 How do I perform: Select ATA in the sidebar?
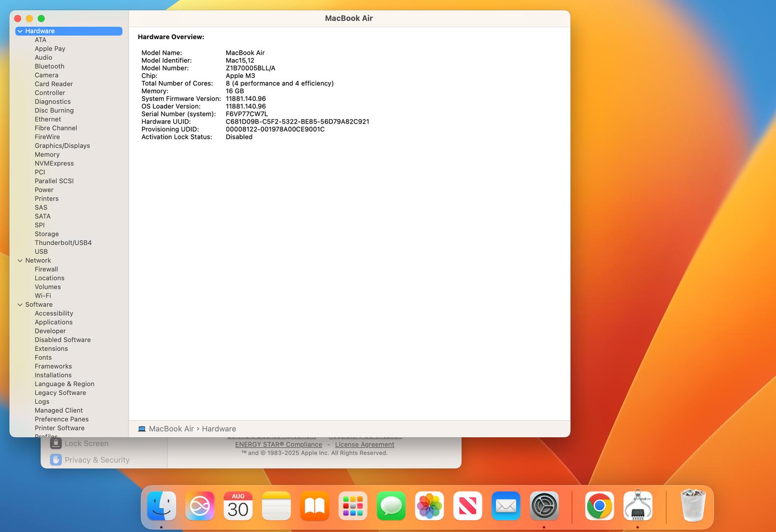(40, 40)
